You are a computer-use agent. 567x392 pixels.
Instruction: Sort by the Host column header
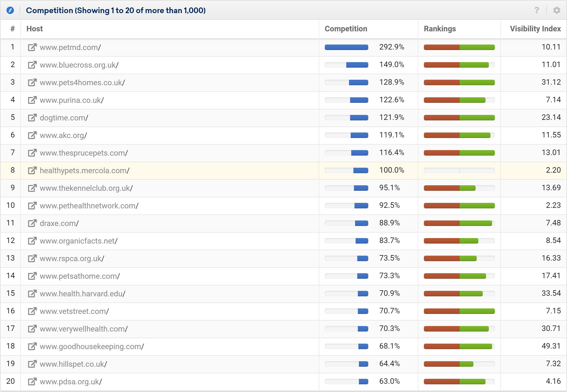tap(34, 29)
